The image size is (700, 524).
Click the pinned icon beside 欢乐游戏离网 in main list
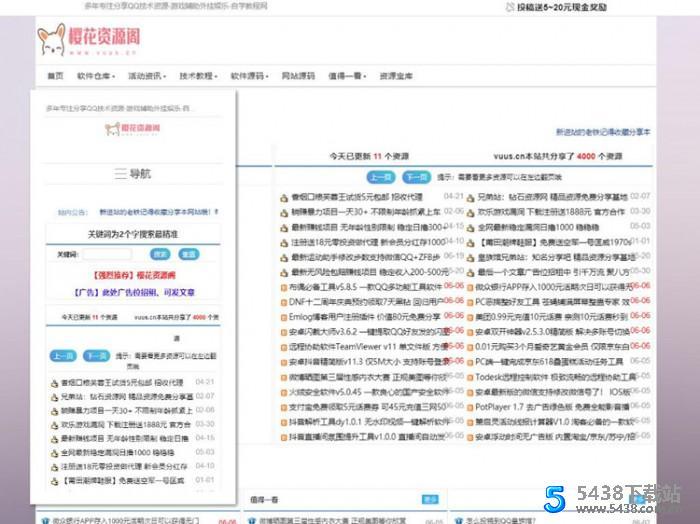[x=471, y=213]
